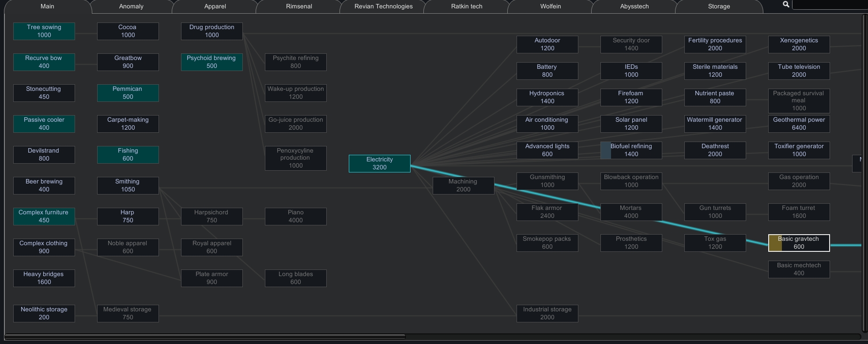Select Carpet-making research
Viewport: 868px width, 344px height.
(128, 124)
